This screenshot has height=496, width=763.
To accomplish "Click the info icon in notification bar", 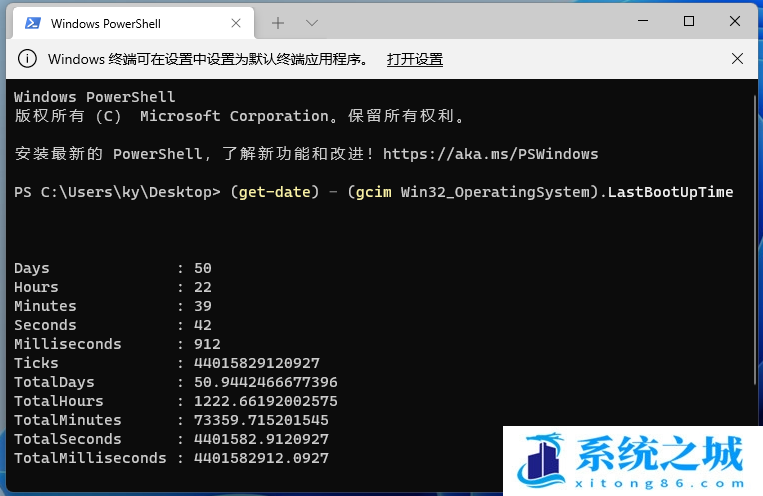I will 28,59.
